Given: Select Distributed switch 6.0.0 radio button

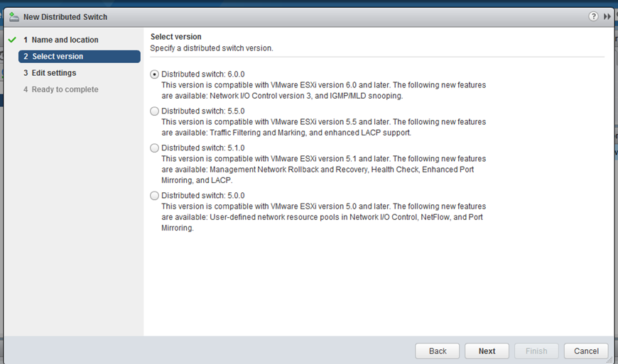Looking at the screenshot, I should tap(155, 75).
